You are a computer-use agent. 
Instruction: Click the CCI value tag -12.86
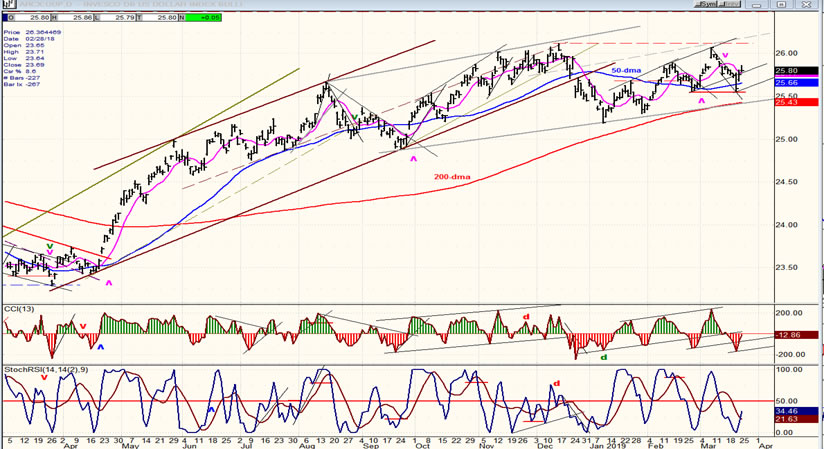pos(796,335)
